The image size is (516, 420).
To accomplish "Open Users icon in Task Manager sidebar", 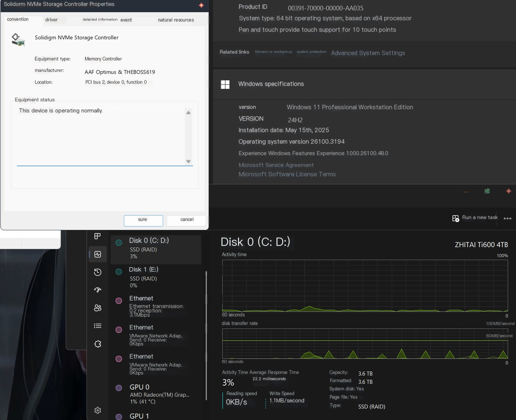I will click(98, 308).
